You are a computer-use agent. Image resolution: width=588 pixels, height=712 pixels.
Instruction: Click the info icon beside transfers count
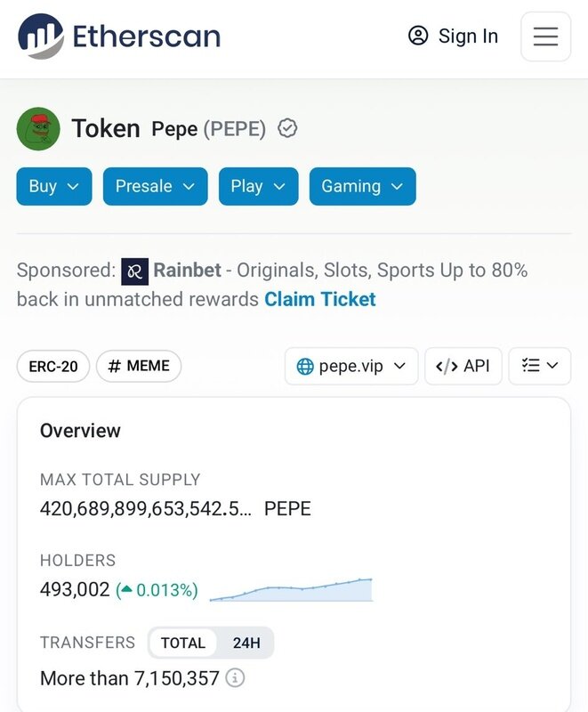[235, 678]
